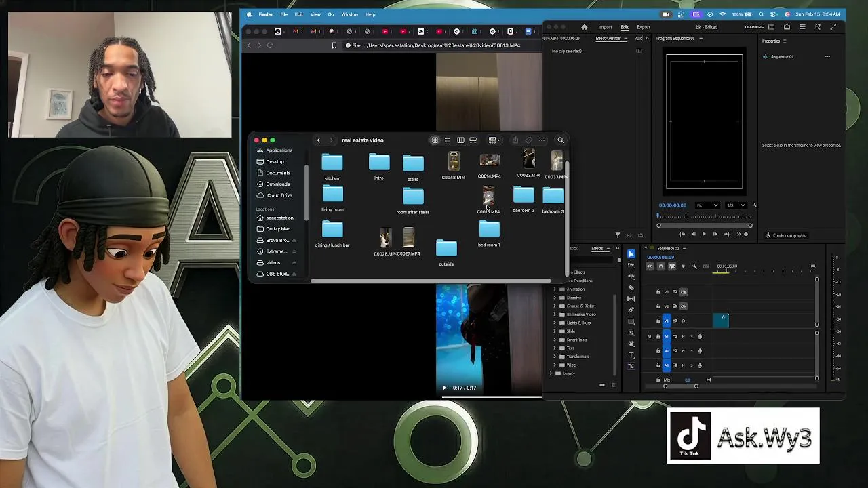868x488 pixels.
Task: Click Create new graphic button
Action: click(786, 235)
